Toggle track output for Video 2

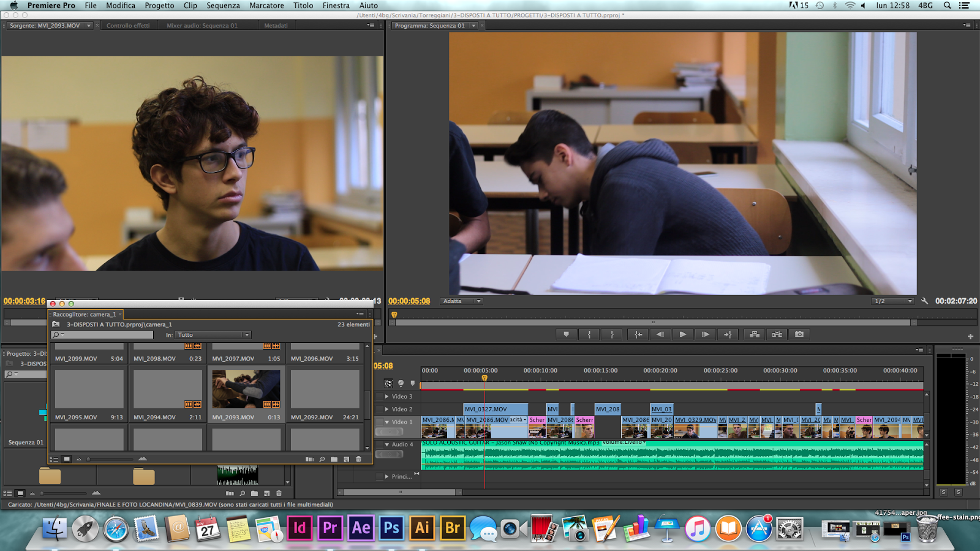(379, 409)
